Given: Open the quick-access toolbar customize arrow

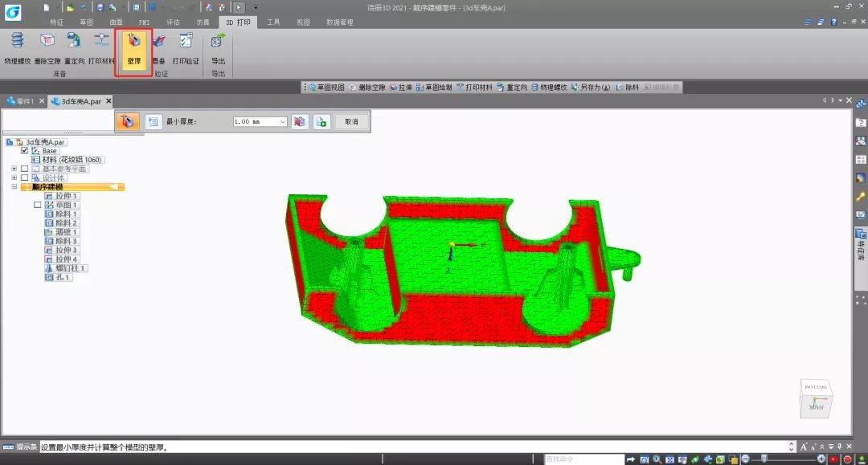Looking at the screenshot, I should (x=256, y=8).
